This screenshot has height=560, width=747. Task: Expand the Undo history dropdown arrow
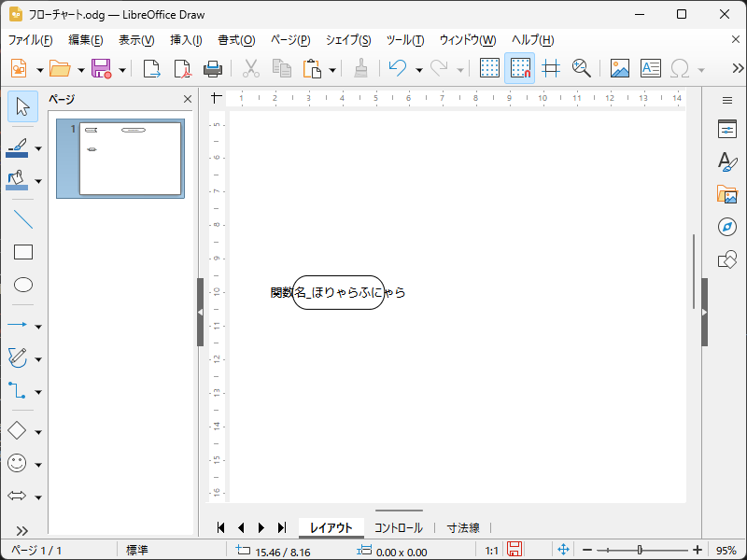(419, 70)
